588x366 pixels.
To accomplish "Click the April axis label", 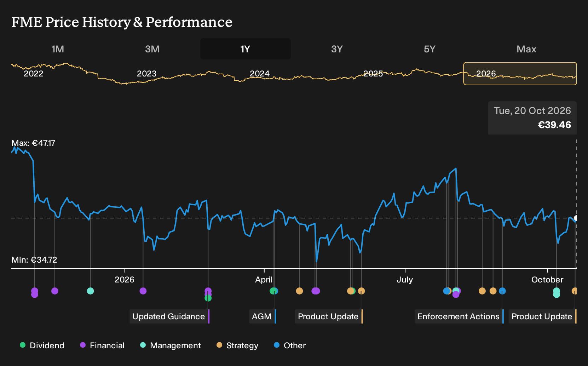I will (264, 280).
